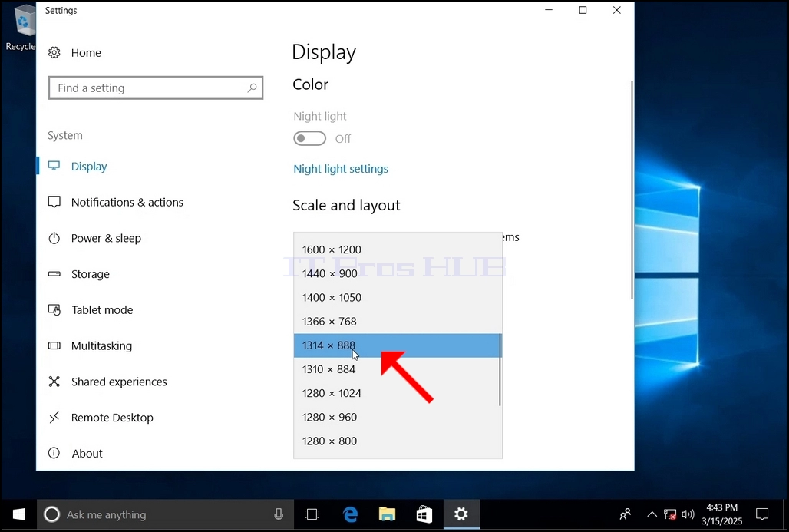Image resolution: width=789 pixels, height=532 pixels.
Task: Open the taskbar clock and date
Action: [x=721, y=514]
